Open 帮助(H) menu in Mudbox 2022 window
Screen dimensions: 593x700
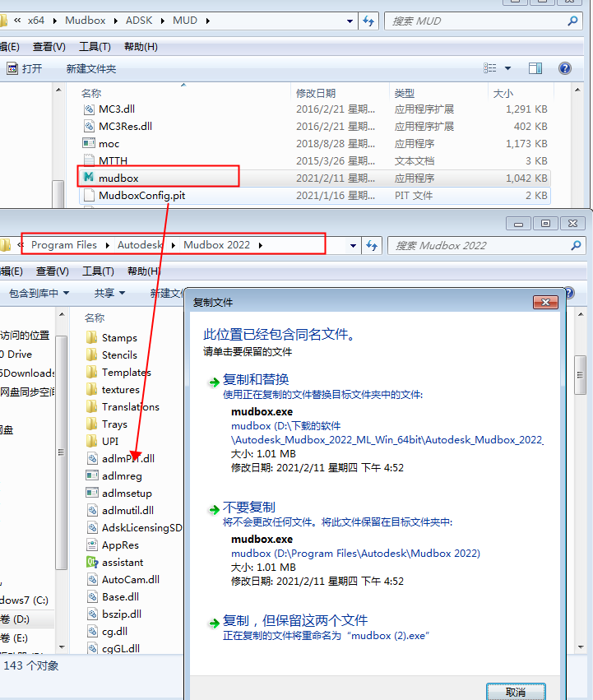point(144,271)
